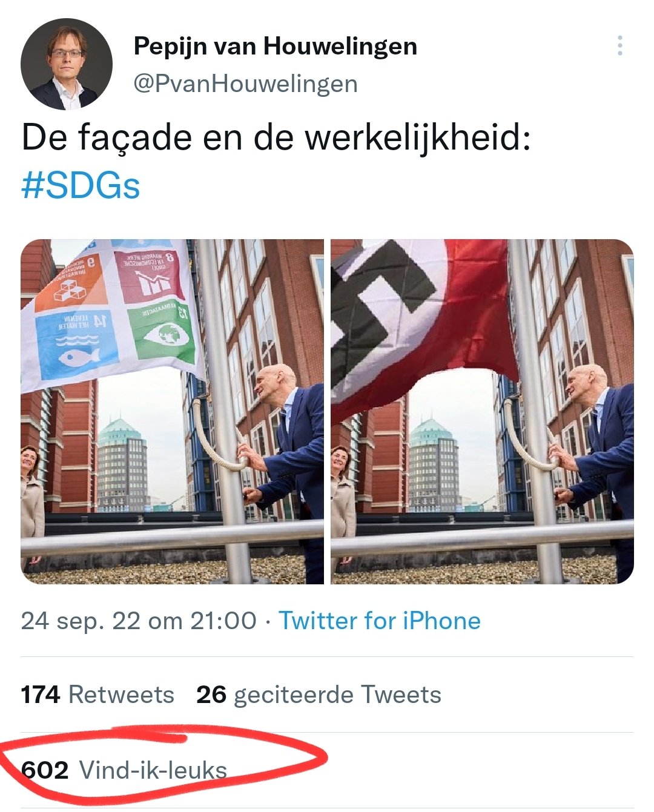Open the display name Pepijn van Houwelingen
654x812 pixels.
click(x=276, y=46)
